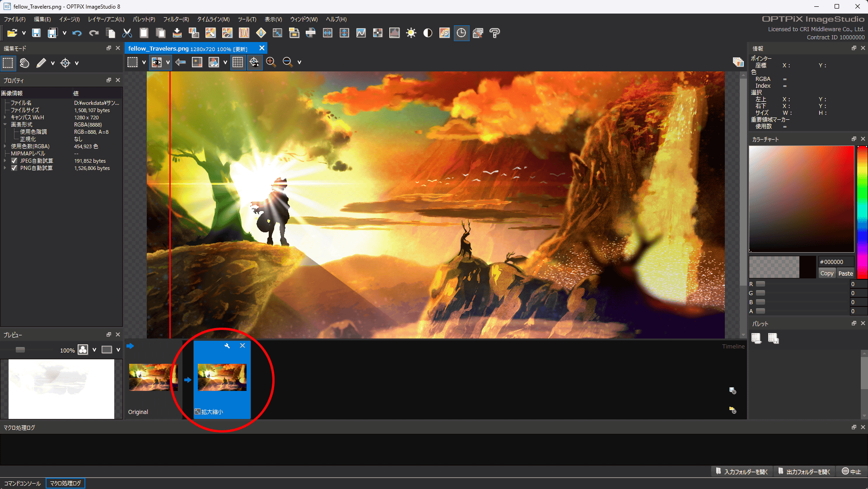Click the Redo arrow icon
This screenshot has width=868, height=489.
pyautogui.click(x=93, y=33)
